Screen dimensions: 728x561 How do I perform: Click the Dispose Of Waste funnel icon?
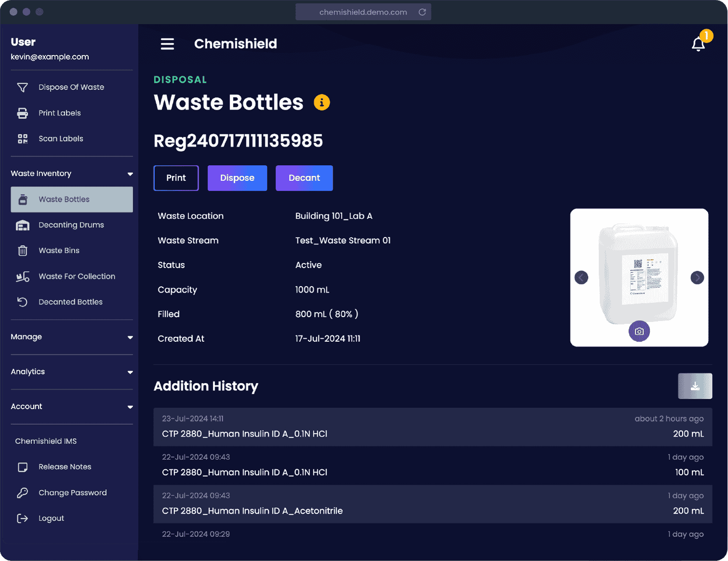tap(23, 87)
